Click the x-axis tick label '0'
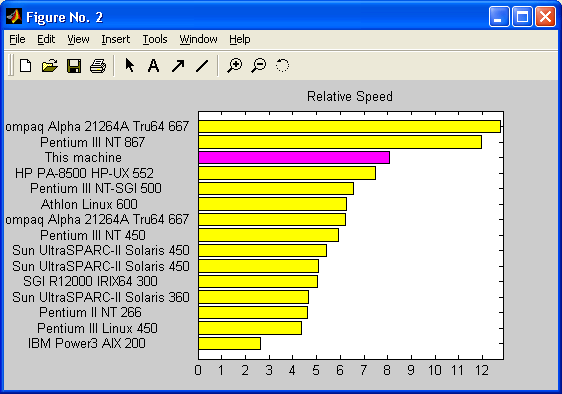The image size is (562, 394). click(198, 370)
